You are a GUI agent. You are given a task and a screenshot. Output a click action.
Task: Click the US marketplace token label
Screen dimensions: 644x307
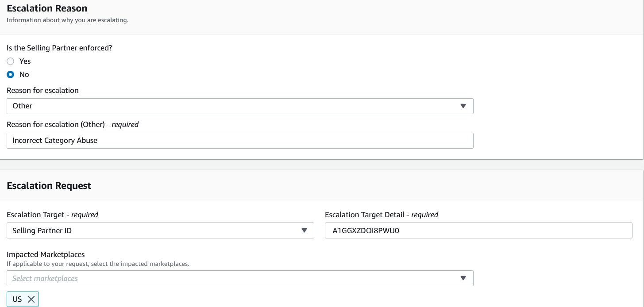point(17,299)
